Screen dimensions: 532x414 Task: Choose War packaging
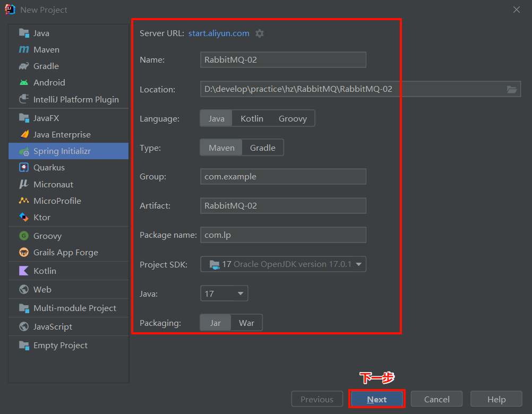click(246, 322)
